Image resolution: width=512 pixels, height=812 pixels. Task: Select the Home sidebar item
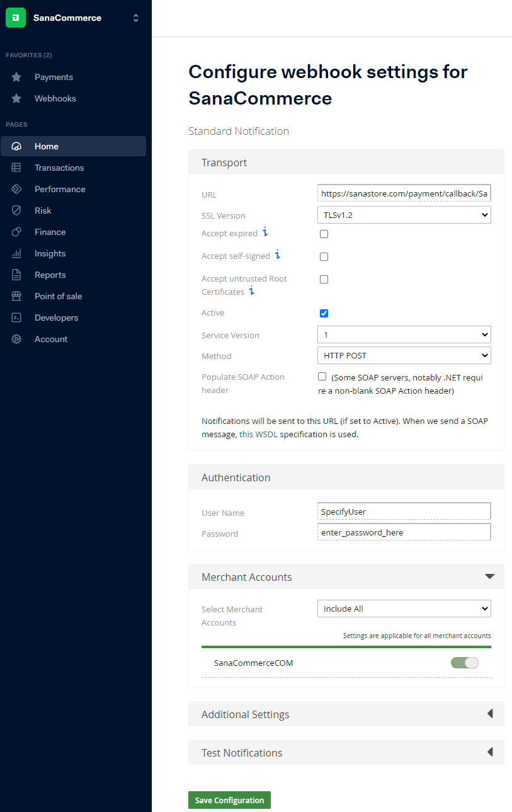[x=73, y=146]
